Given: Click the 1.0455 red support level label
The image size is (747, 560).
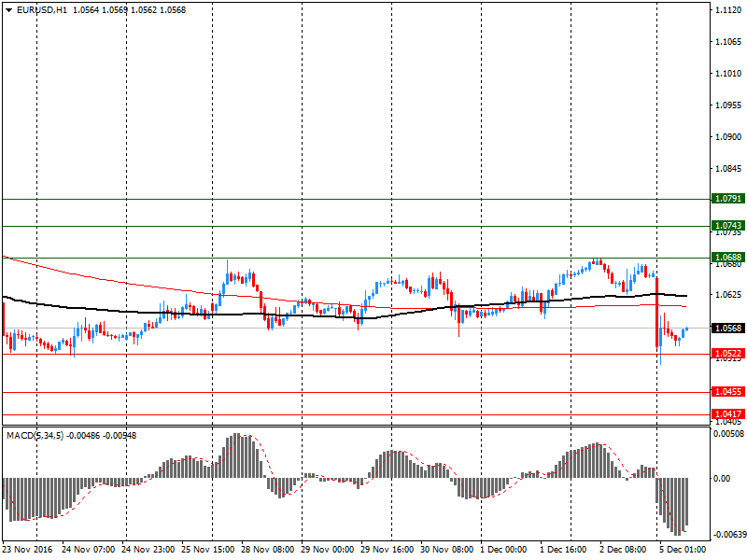Looking at the screenshot, I should pyautogui.click(x=728, y=391).
